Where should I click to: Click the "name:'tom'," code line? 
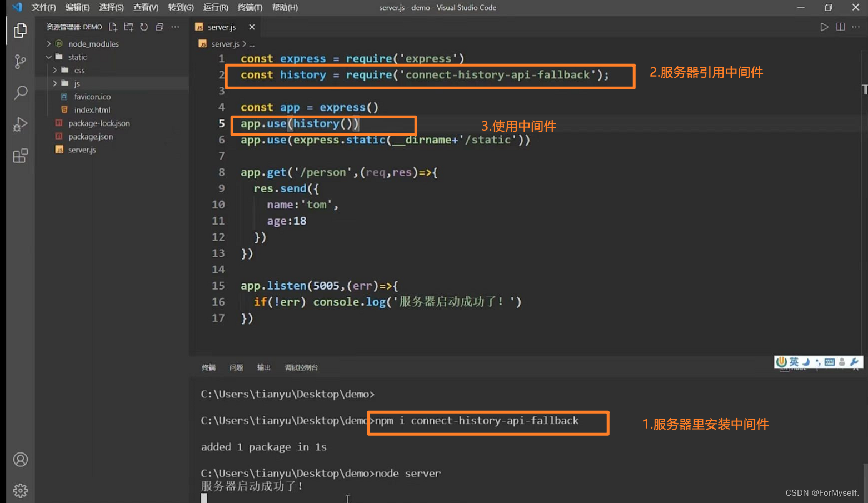pos(302,205)
